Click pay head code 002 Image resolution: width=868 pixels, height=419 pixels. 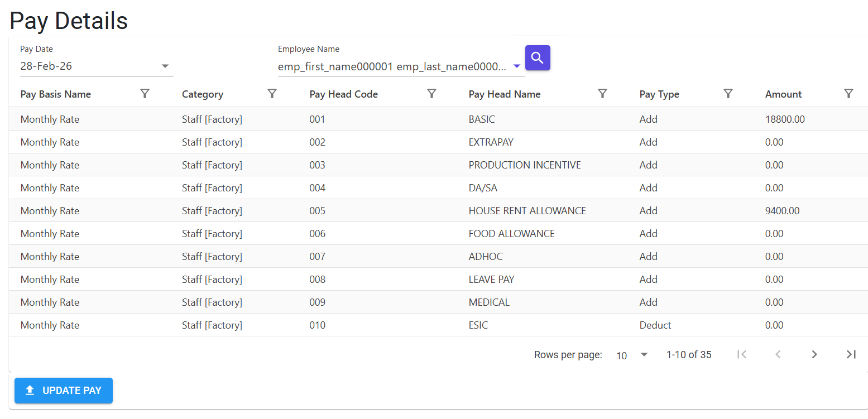click(x=317, y=142)
